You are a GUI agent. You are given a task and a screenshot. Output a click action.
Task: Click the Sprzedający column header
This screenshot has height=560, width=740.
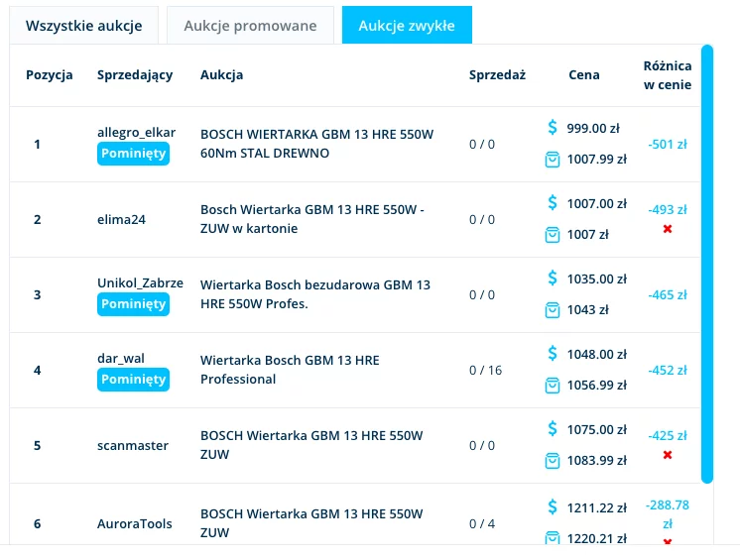(x=135, y=75)
